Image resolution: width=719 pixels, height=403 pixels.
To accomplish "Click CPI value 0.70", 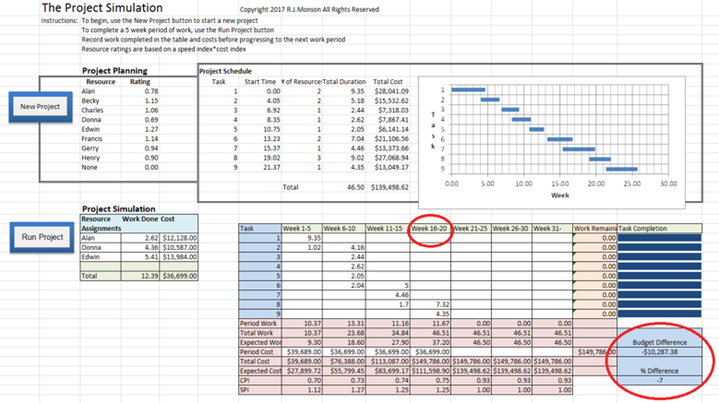I will click(x=302, y=381).
